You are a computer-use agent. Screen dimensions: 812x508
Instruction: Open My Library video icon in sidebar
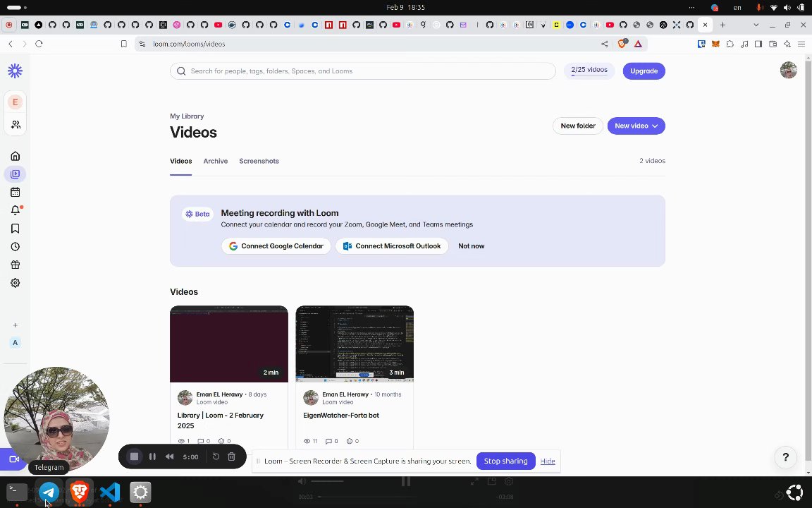[x=15, y=174]
